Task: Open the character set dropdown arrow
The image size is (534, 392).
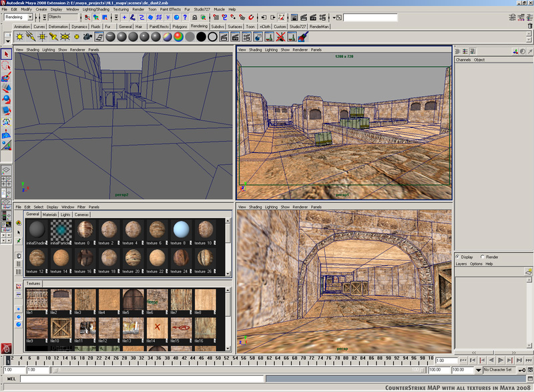Action: coord(479,370)
